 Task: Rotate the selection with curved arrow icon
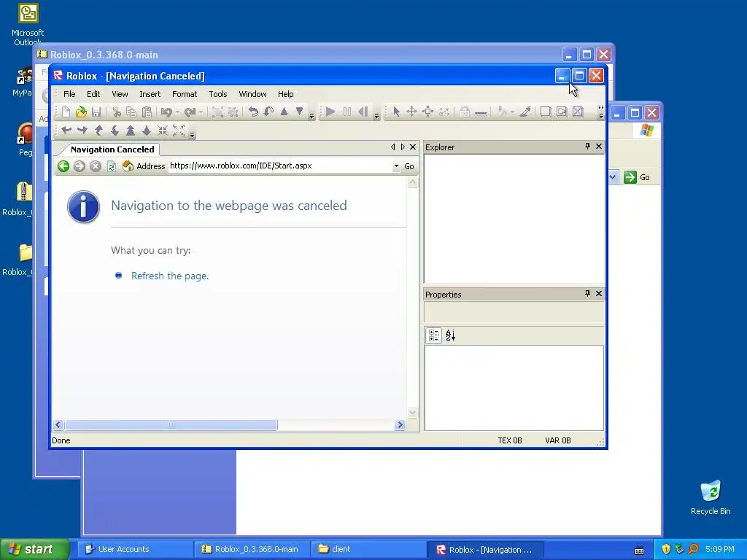253,112
